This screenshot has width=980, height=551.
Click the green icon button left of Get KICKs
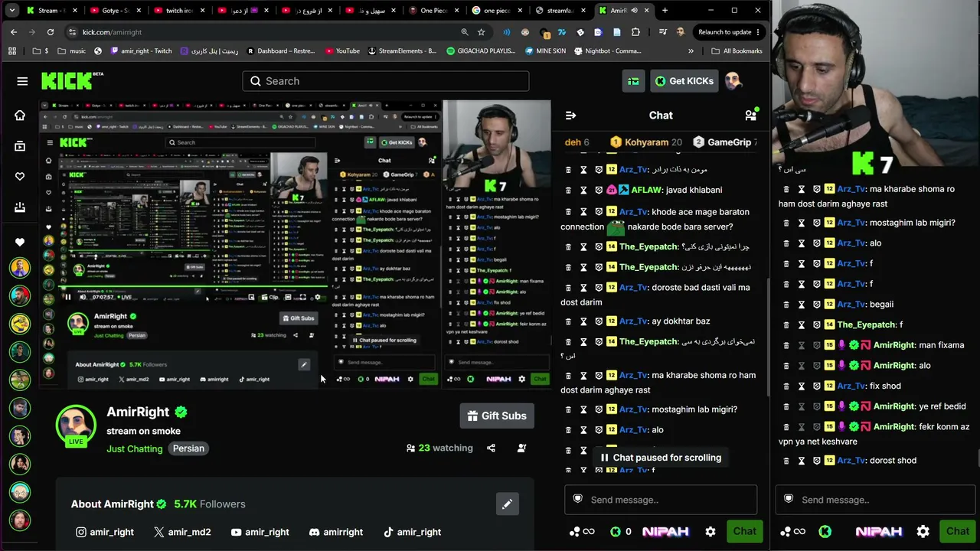coord(633,81)
